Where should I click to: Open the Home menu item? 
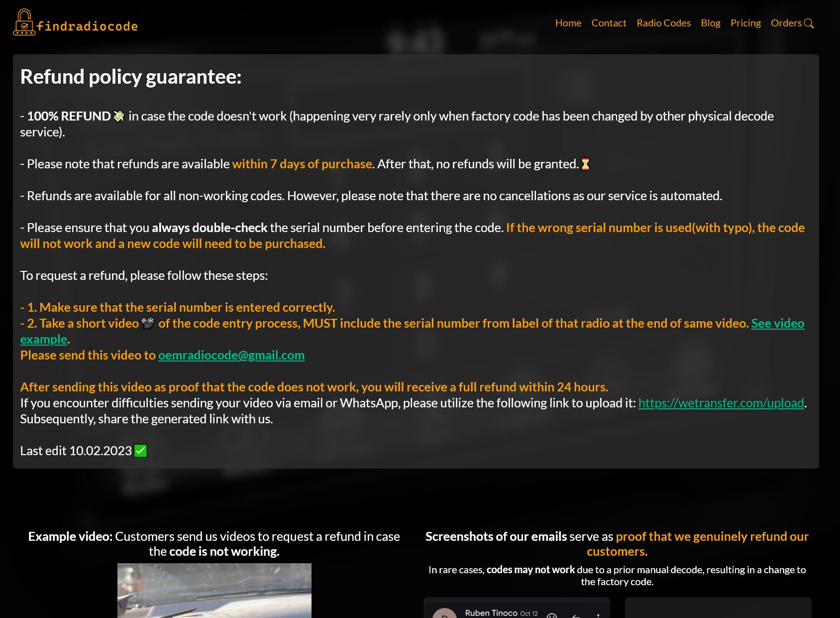point(568,23)
